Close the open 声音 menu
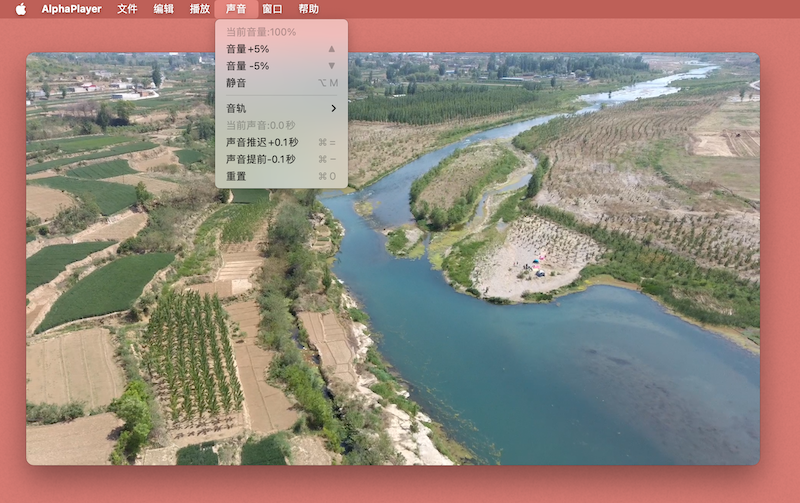Image resolution: width=800 pixels, height=503 pixels. point(236,9)
